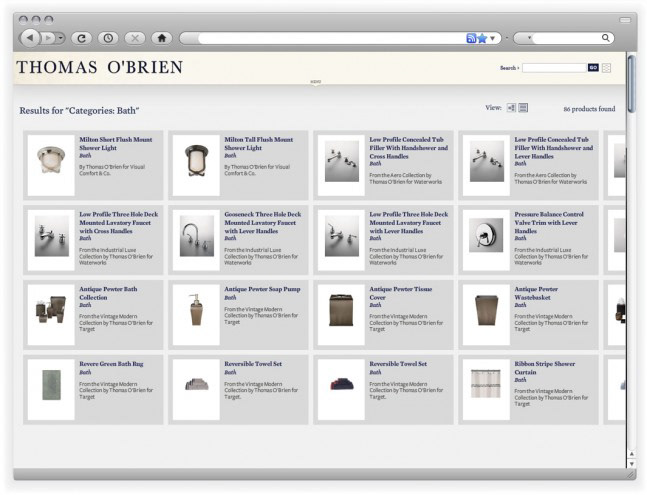Image resolution: width=647 pixels, height=495 pixels.
Task: Click the Pressure Balance valve trim thumbnail
Action: point(486,240)
